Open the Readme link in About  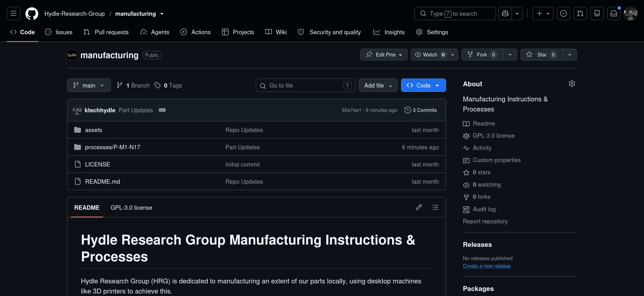tap(479, 123)
